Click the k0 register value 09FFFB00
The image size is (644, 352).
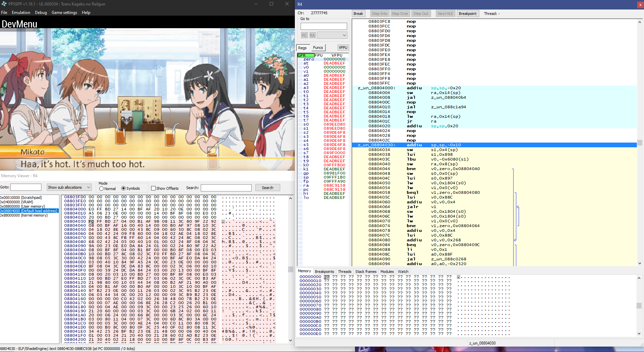coord(334,165)
